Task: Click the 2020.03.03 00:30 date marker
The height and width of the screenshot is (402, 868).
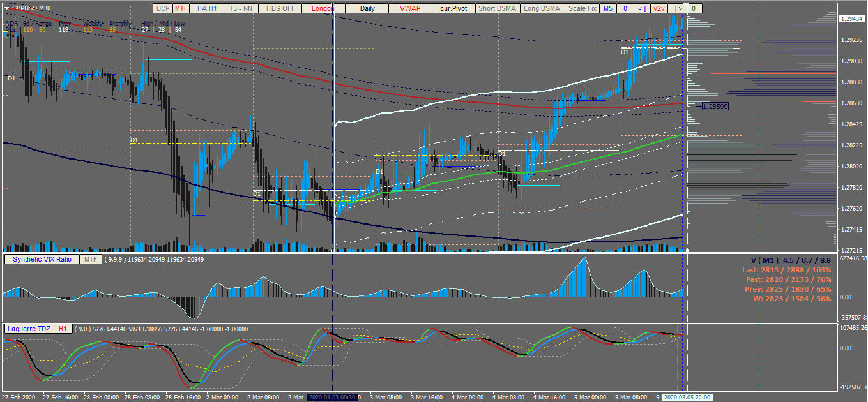Action: pyautogui.click(x=332, y=397)
